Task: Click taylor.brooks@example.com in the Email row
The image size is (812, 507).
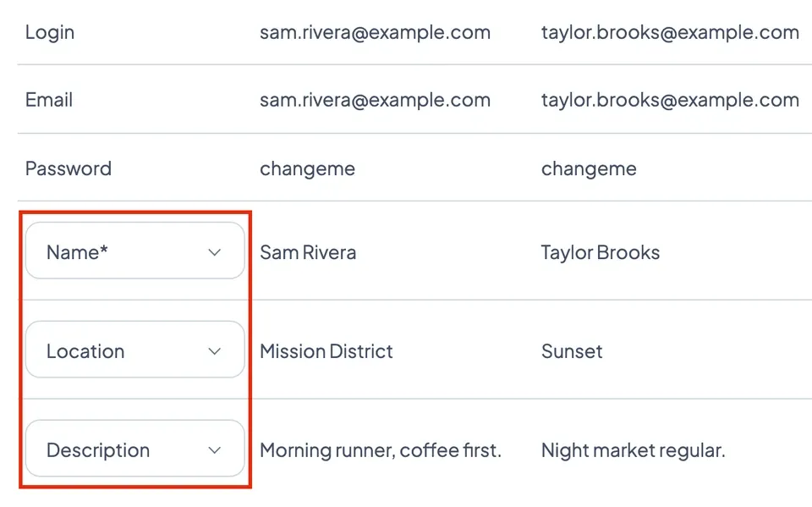Action: (670, 100)
